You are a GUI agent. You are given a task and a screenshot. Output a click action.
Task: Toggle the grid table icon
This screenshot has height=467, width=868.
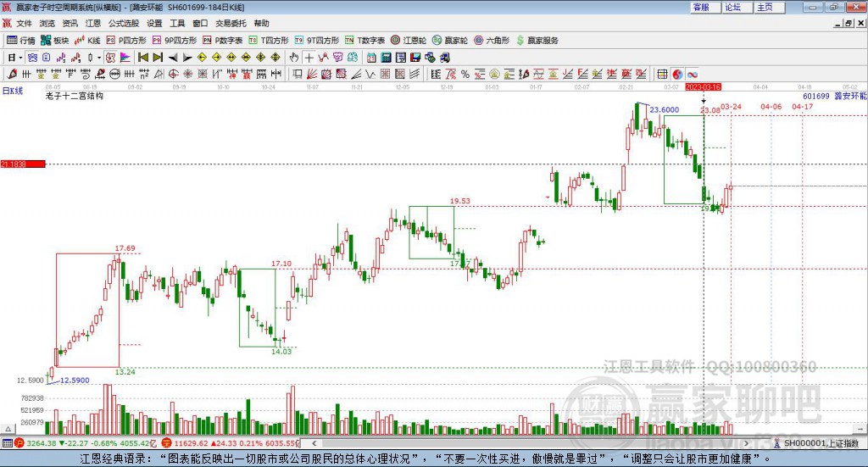tap(662, 74)
